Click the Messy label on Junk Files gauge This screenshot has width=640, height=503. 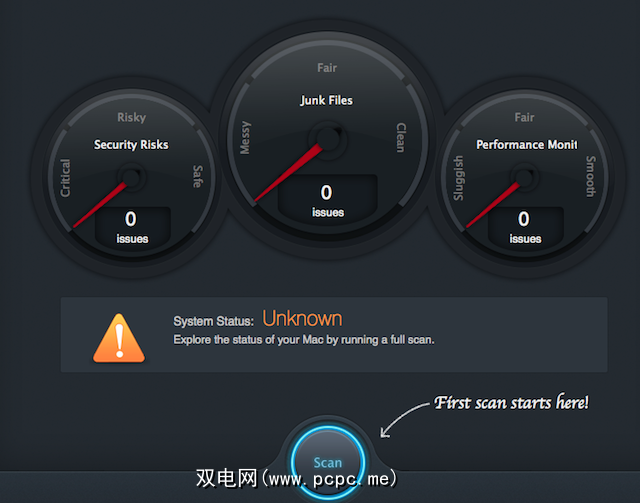pos(245,138)
